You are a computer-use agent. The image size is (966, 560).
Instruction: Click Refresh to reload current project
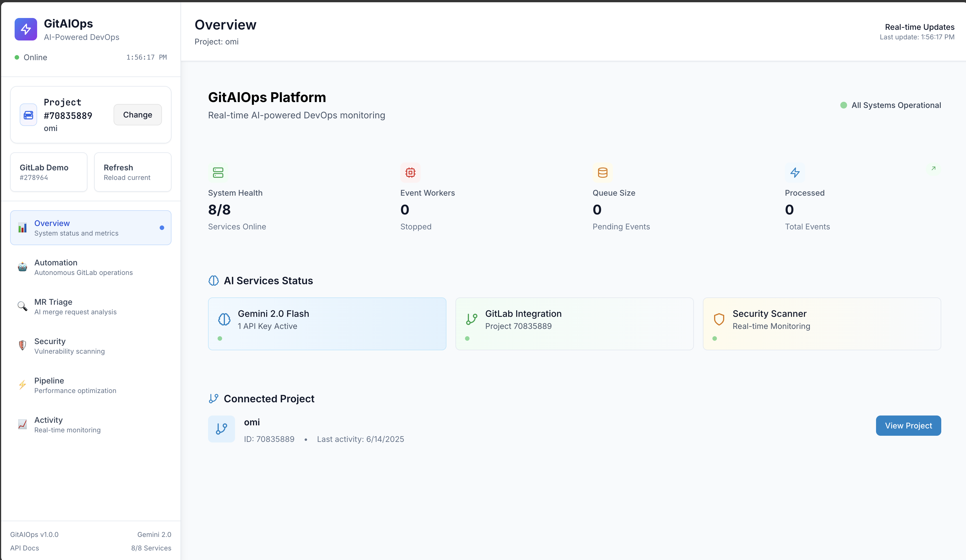click(x=133, y=172)
